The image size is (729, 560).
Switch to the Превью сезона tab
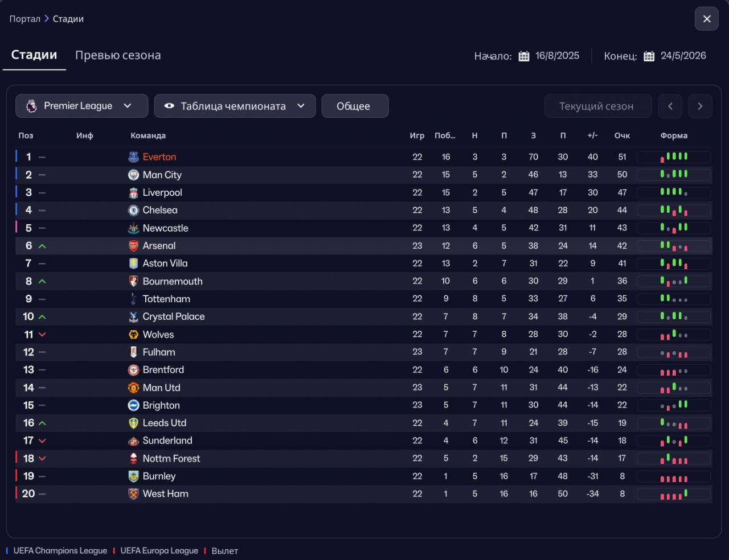(x=118, y=55)
